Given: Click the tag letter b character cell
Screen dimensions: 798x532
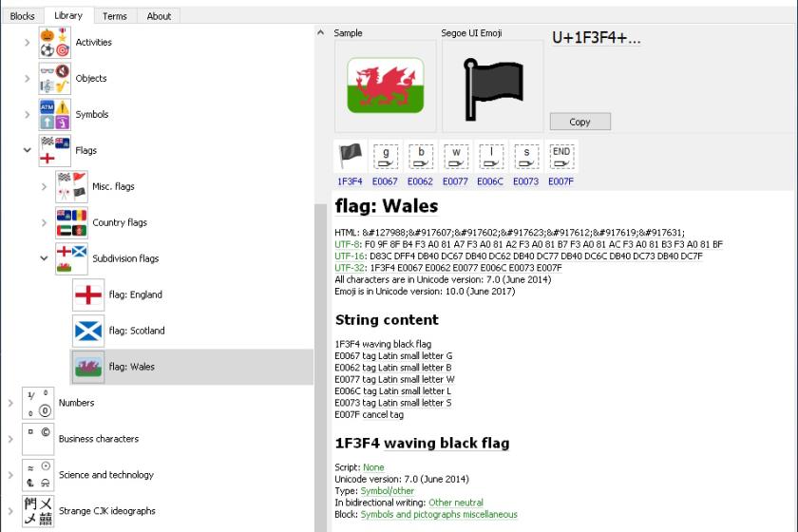Looking at the screenshot, I should 420,157.
